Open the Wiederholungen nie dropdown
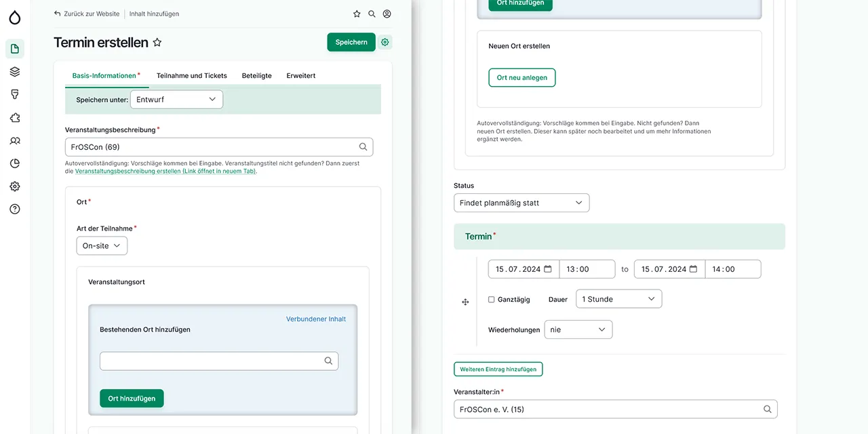Screen dimensions: 868x434 578,330
